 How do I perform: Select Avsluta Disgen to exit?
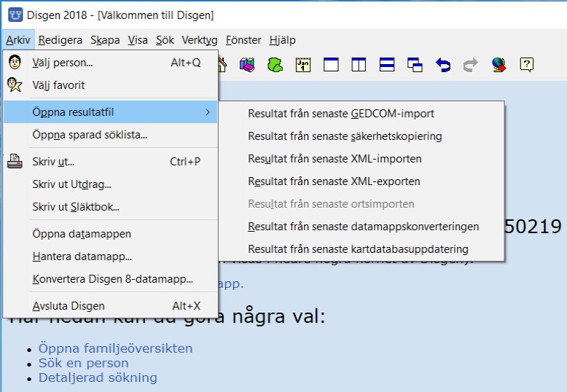[111, 305]
